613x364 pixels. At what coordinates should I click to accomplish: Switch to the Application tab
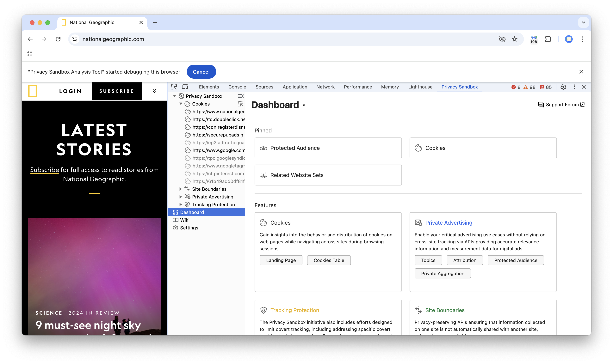(295, 87)
